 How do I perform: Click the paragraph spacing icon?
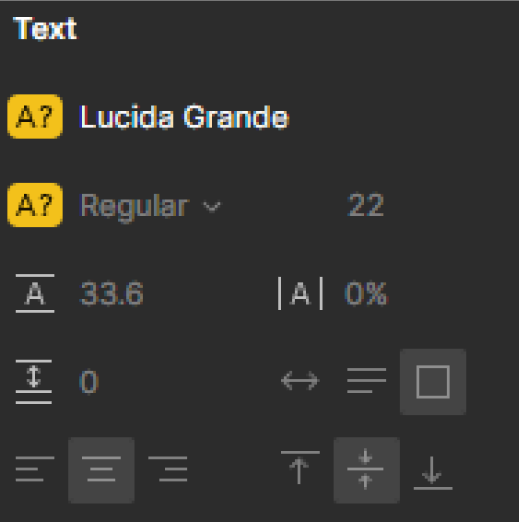click(34, 382)
